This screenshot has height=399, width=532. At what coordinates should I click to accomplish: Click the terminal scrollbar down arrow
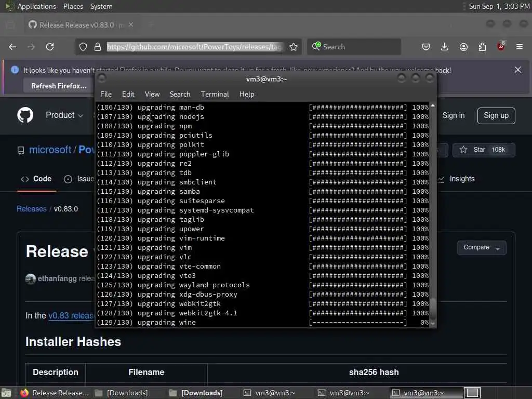click(x=433, y=324)
